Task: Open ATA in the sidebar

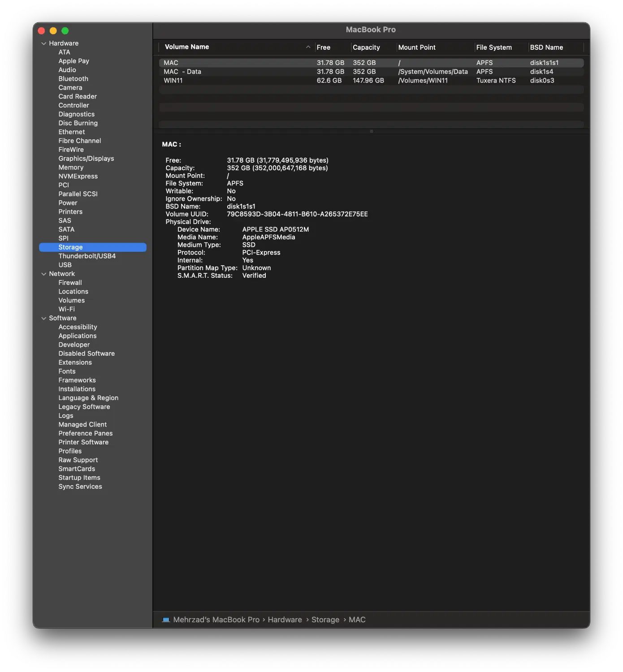Action: pyautogui.click(x=64, y=52)
